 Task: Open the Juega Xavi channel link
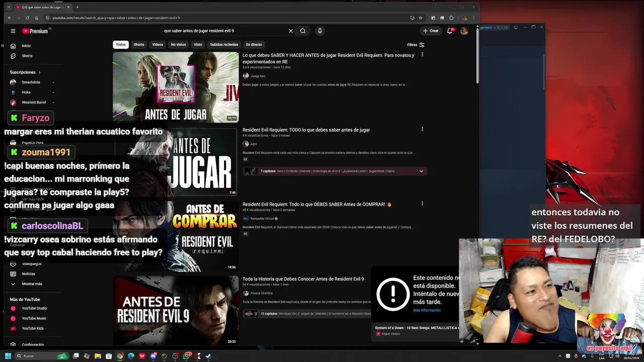pos(258,76)
